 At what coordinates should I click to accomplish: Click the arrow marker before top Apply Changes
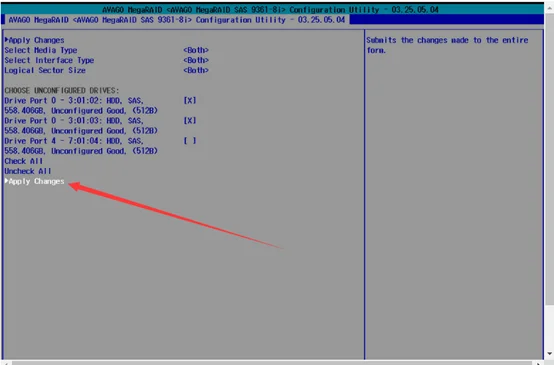click(x=6, y=40)
